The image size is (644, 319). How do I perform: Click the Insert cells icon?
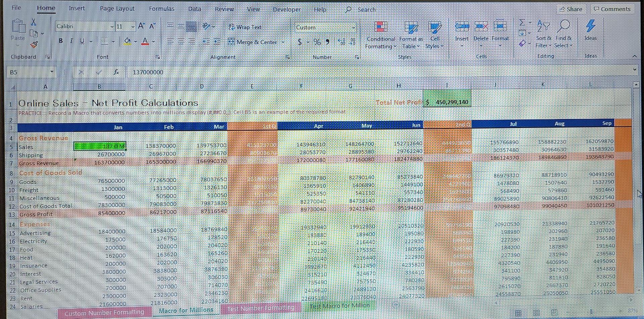pos(462,26)
